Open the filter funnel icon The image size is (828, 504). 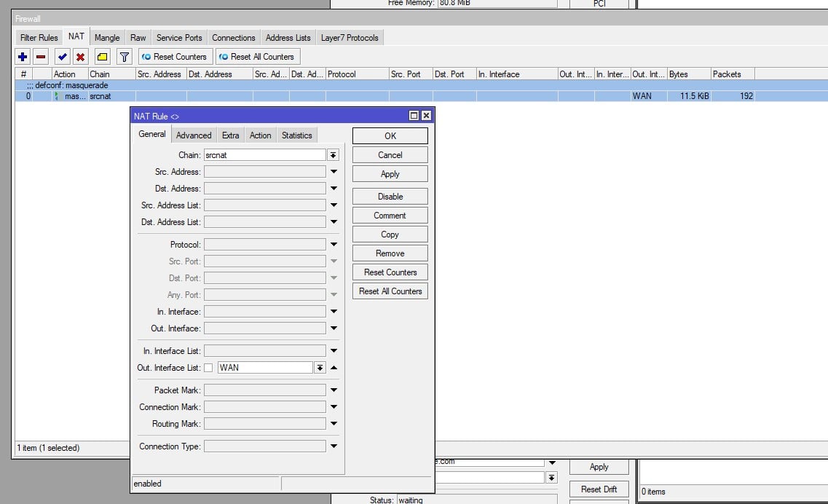click(124, 57)
